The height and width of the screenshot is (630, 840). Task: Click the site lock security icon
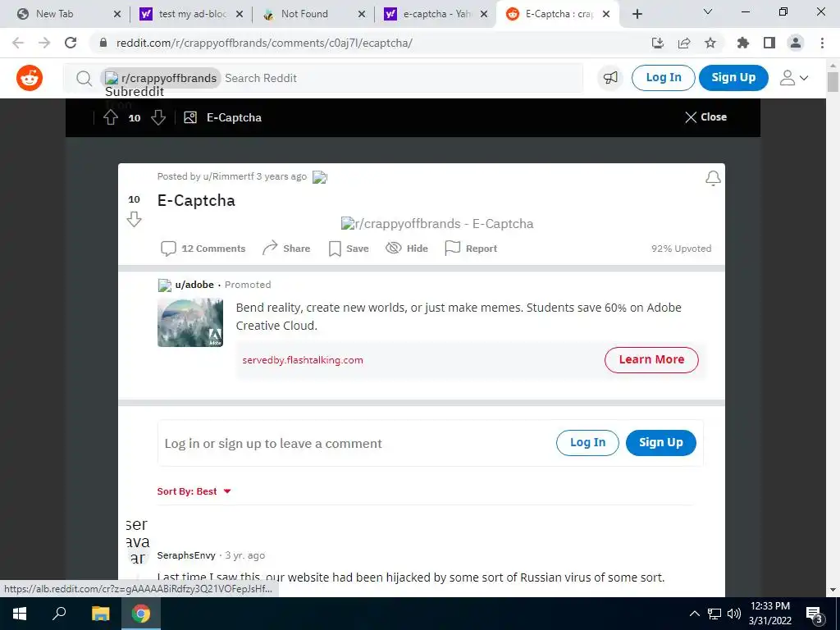coord(103,43)
